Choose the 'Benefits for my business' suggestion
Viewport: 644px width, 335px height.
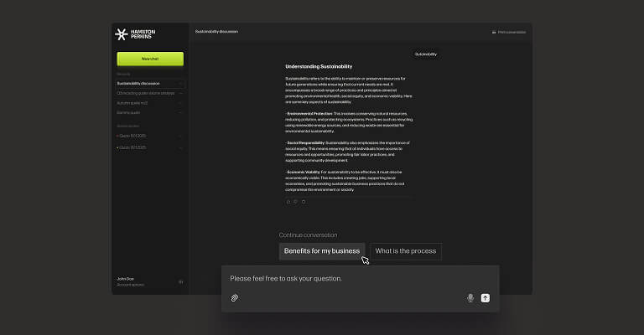pyautogui.click(x=321, y=251)
